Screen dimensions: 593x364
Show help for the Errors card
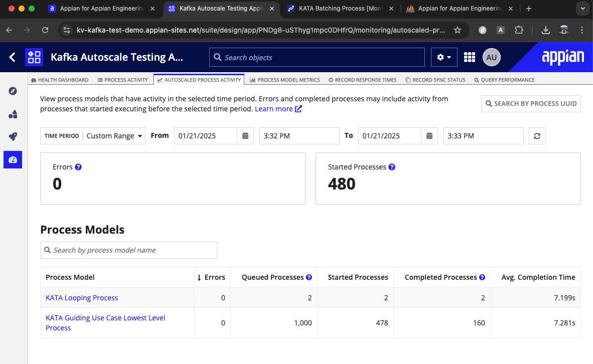point(78,167)
